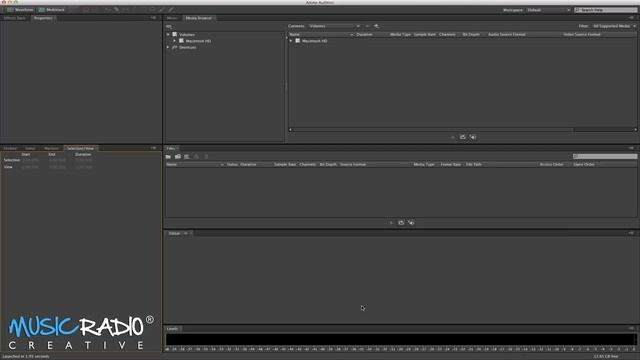Screen dimensions: 640x360
Task: Play preview in the Media Browser
Action: pos(453,138)
